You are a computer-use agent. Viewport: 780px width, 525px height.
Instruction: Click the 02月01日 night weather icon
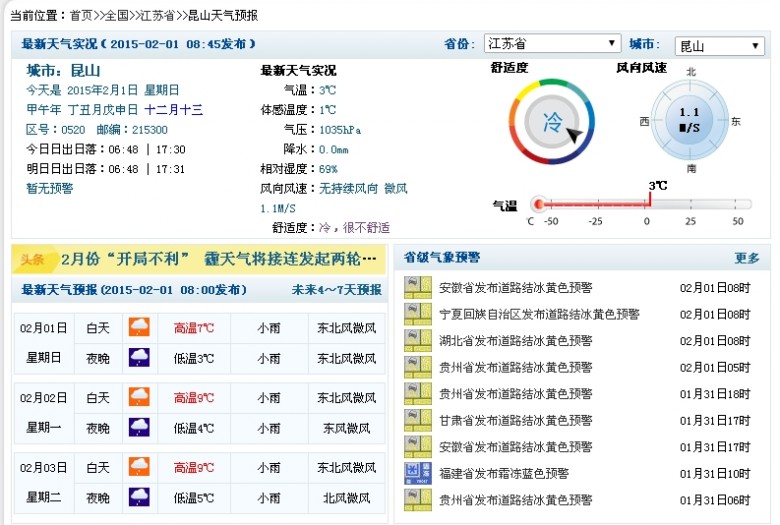139,358
